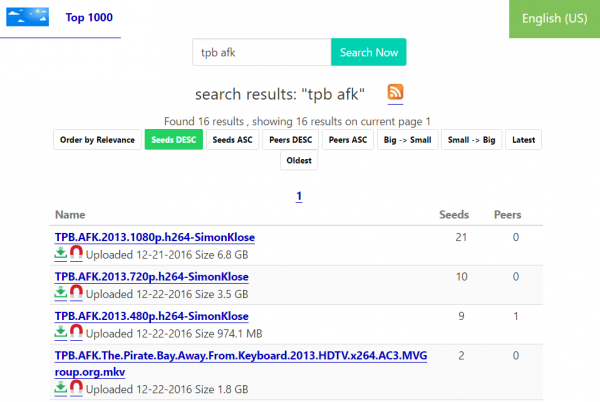Sort results with Order by Relevance
This screenshot has width=600, height=402.
[x=97, y=140]
